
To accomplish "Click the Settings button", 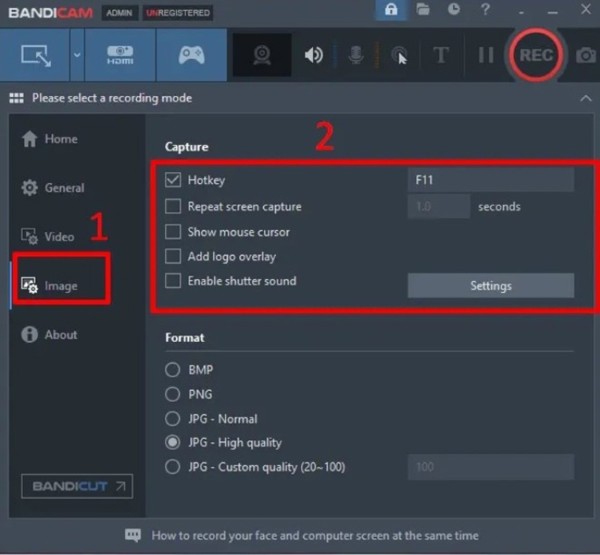I will (x=490, y=286).
